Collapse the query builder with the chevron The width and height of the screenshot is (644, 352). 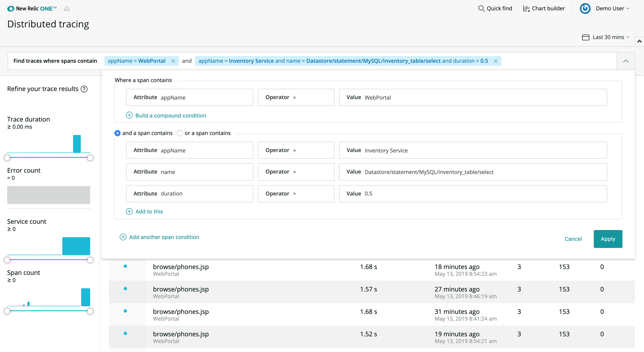pos(625,61)
